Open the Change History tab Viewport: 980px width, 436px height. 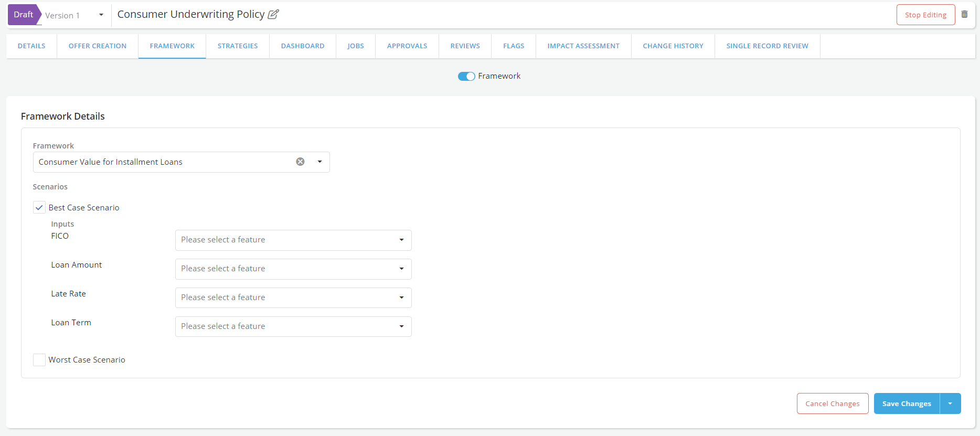coord(673,46)
